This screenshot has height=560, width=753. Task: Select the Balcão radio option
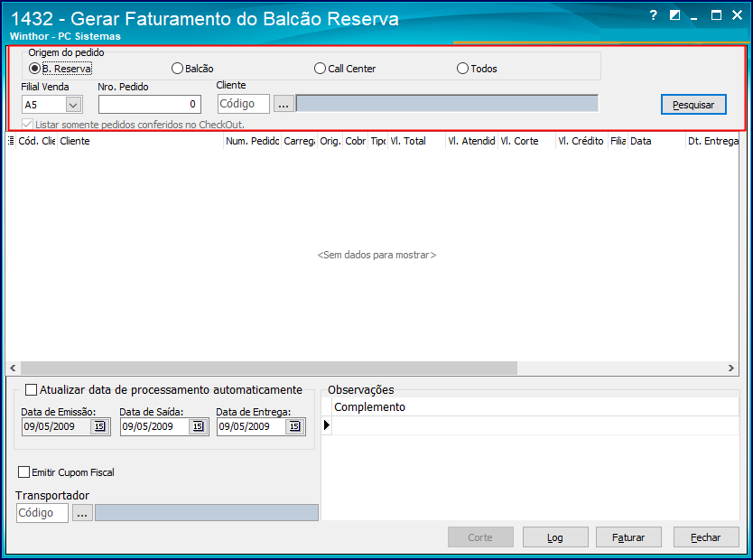(177, 69)
